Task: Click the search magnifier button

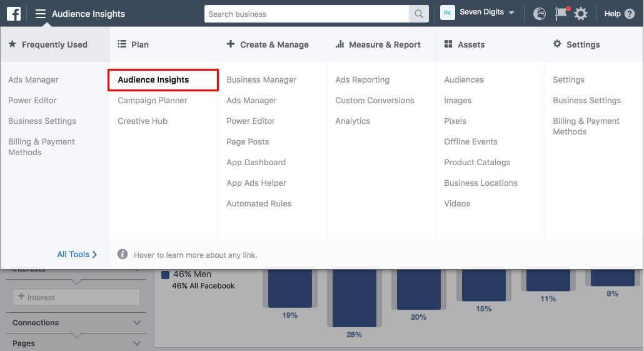Action: click(x=418, y=14)
